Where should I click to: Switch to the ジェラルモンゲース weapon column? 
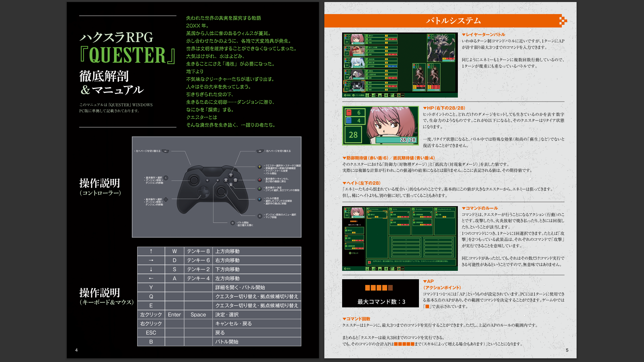tap(444, 209)
